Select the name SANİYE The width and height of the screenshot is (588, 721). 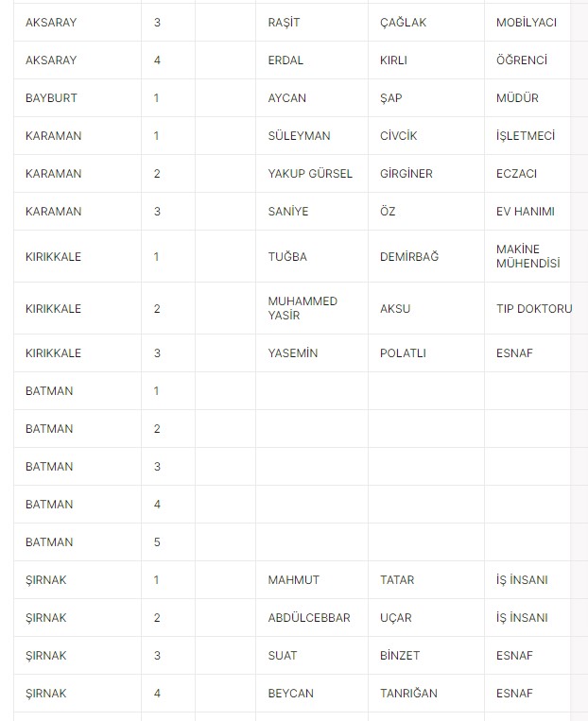coord(288,211)
